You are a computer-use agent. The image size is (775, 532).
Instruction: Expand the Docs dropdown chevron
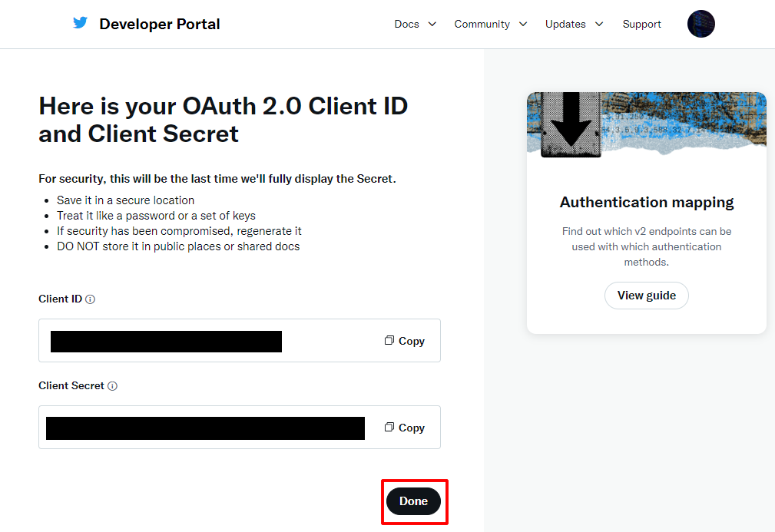[432, 25]
